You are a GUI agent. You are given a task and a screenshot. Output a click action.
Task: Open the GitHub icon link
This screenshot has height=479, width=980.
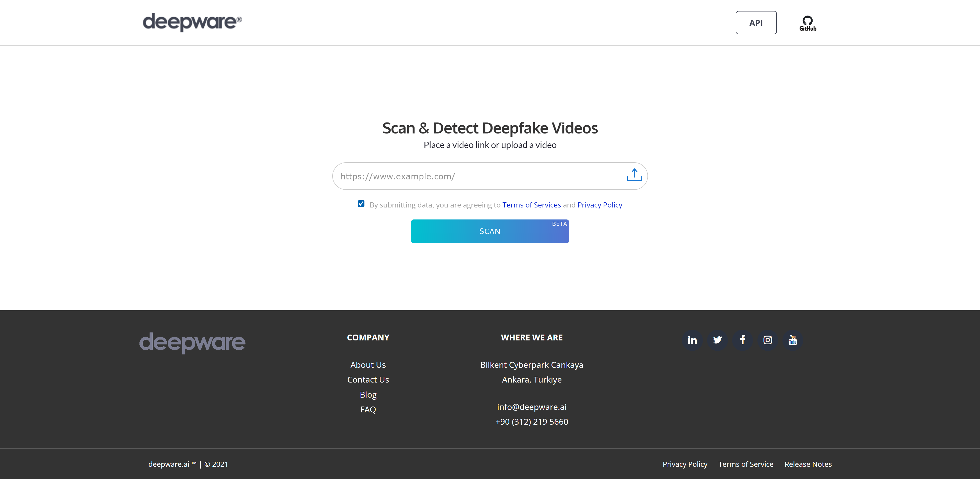click(807, 23)
